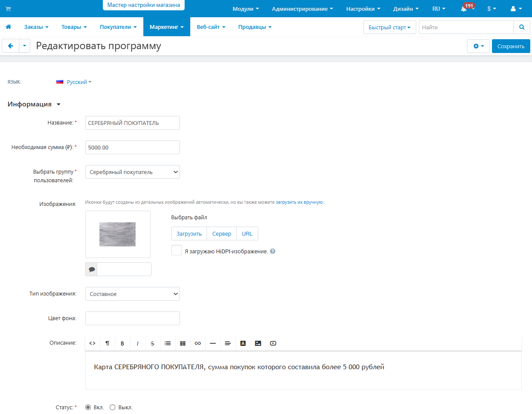The height and width of the screenshot is (414, 532).
Task: Click the shopping cart icon in top bar
Action: pos(8,9)
